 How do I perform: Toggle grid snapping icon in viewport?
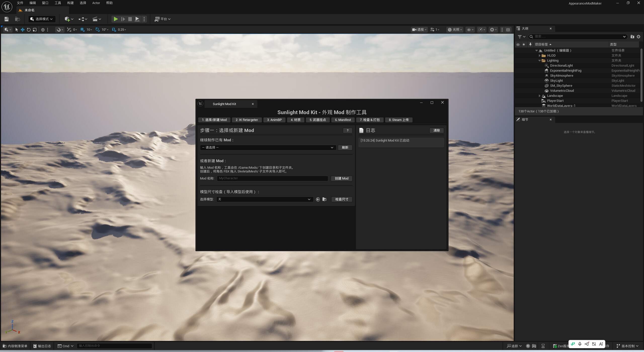click(x=82, y=30)
